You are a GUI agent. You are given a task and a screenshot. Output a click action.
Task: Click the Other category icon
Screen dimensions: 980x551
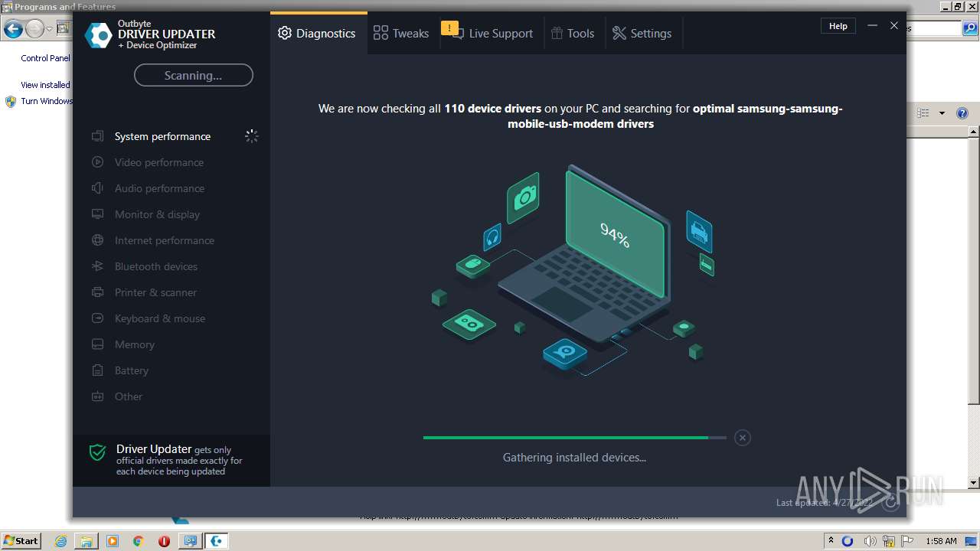pyautogui.click(x=97, y=396)
